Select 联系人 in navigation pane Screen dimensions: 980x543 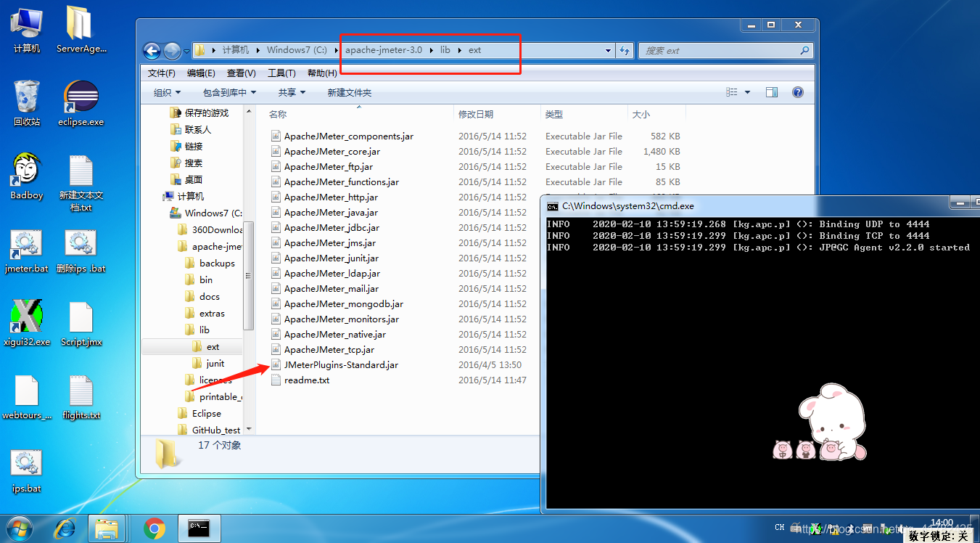pos(198,129)
